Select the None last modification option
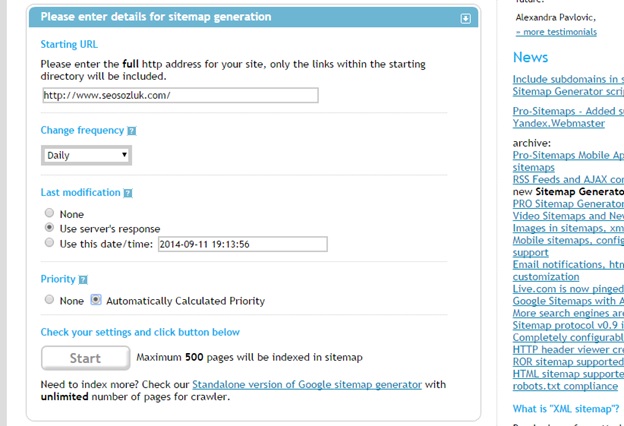The image size is (624, 426). coord(49,214)
